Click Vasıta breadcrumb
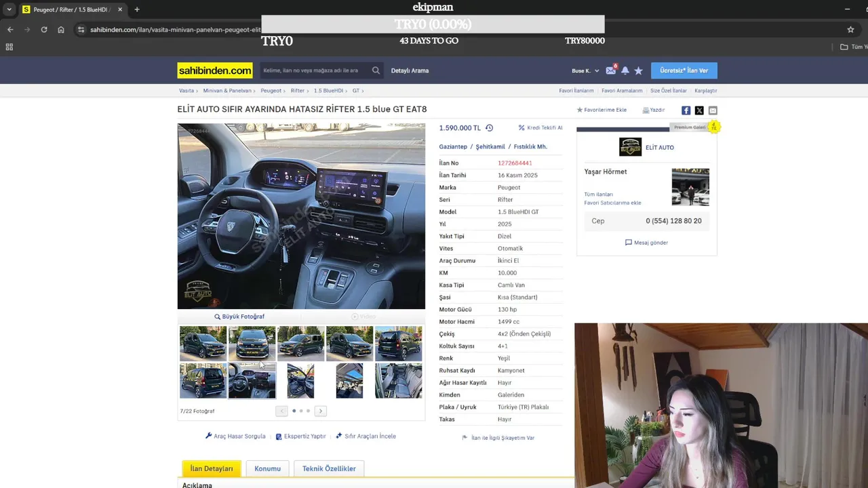 coord(186,90)
